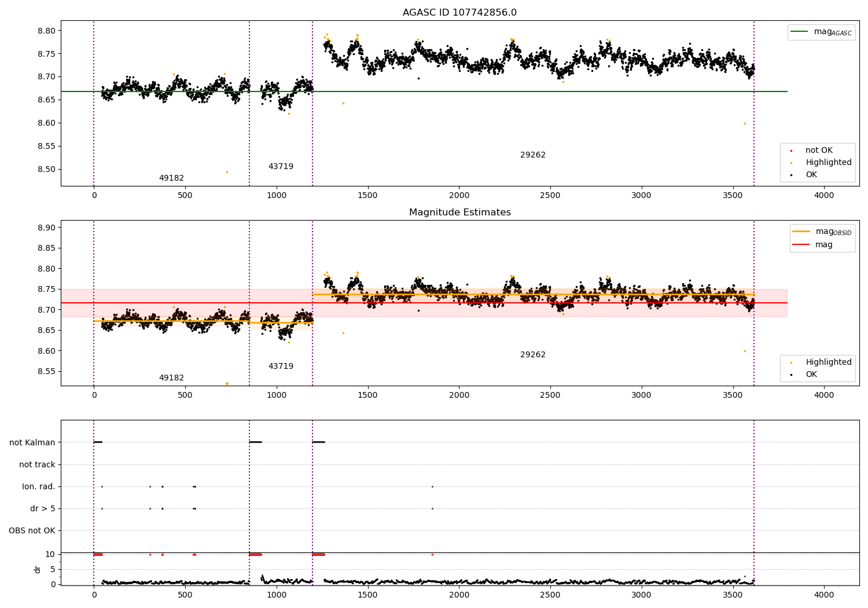
Task: Click obsid label 49182 in middle plot
Action: click(x=171, y=378)
